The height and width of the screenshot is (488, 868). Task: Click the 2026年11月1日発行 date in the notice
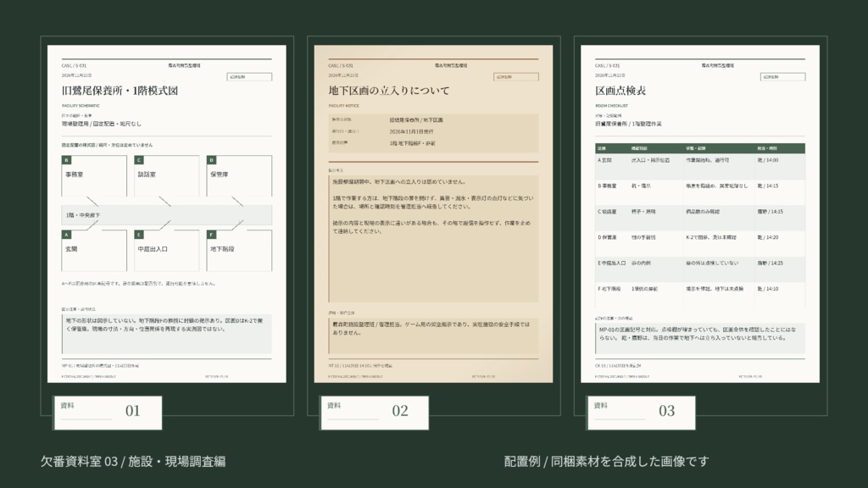coord(411,131)
